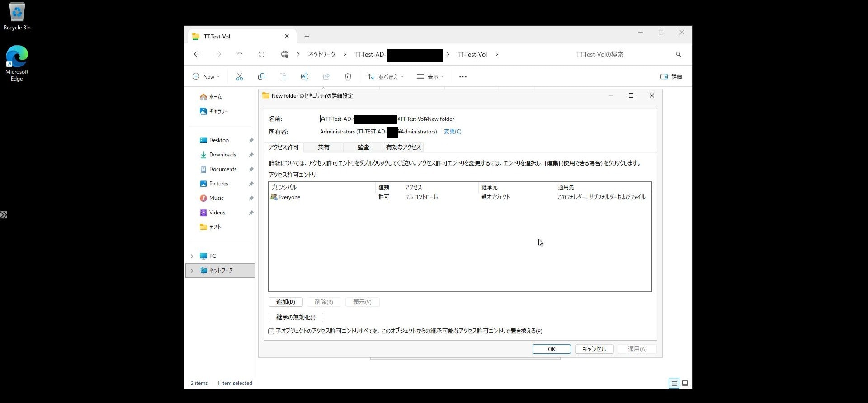The width and height of the screenshot is (868, 403).
Task: Click the Copy icon in toolbar
Action: click(261, 76)
